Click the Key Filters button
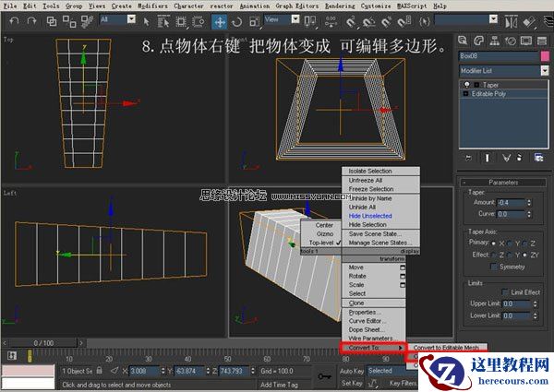554x392 pixels. tap(403, 383)
